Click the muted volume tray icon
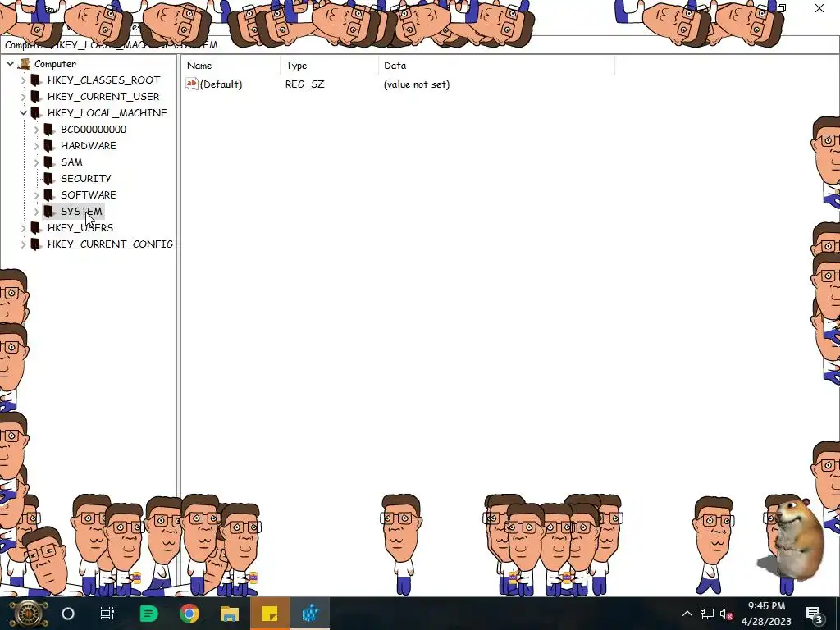This screenshot has width=840, height=630. [727, 614]
